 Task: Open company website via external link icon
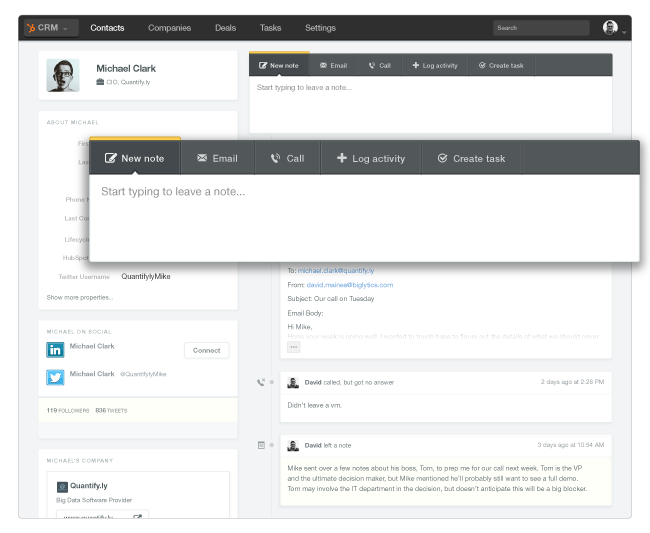click(139, 516)
